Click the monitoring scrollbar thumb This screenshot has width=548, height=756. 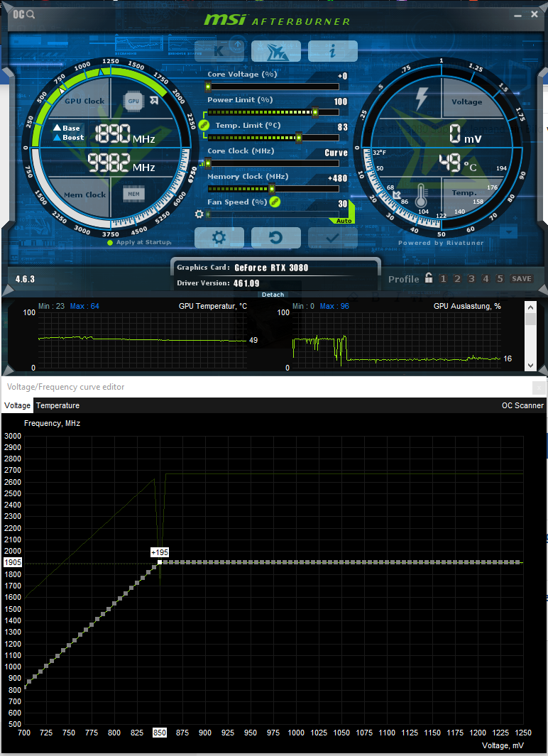coord(530,319)
